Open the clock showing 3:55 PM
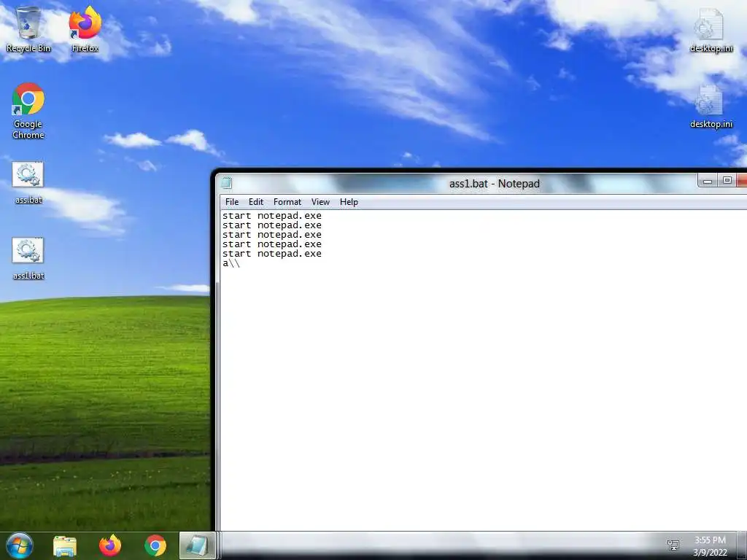 [711, 545]
